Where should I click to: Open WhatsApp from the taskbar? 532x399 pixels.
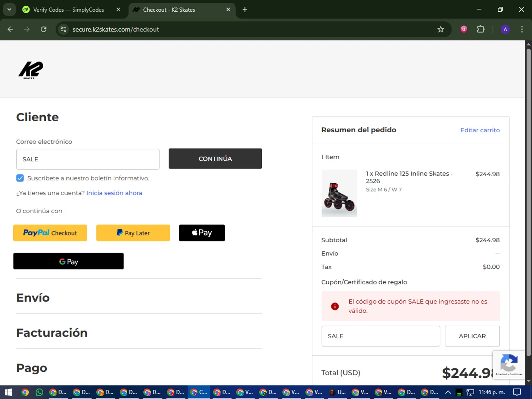click(39, 392)
